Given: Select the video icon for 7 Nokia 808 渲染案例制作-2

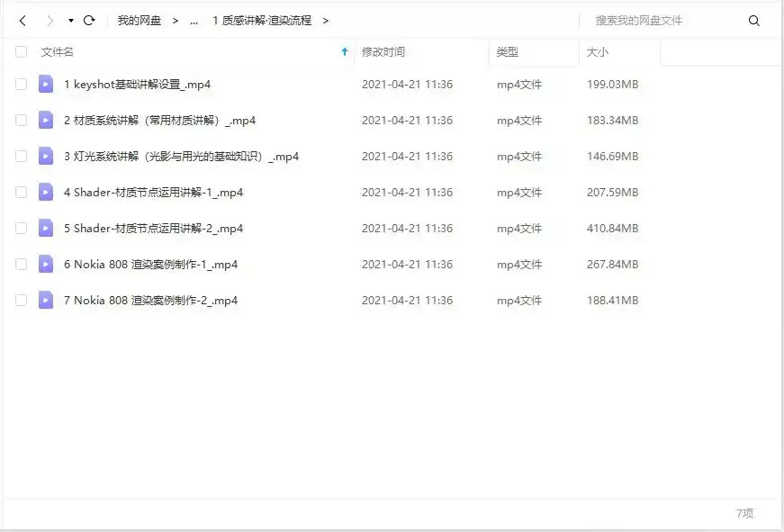Looking at the screenshot, I should tap(46, 300).
